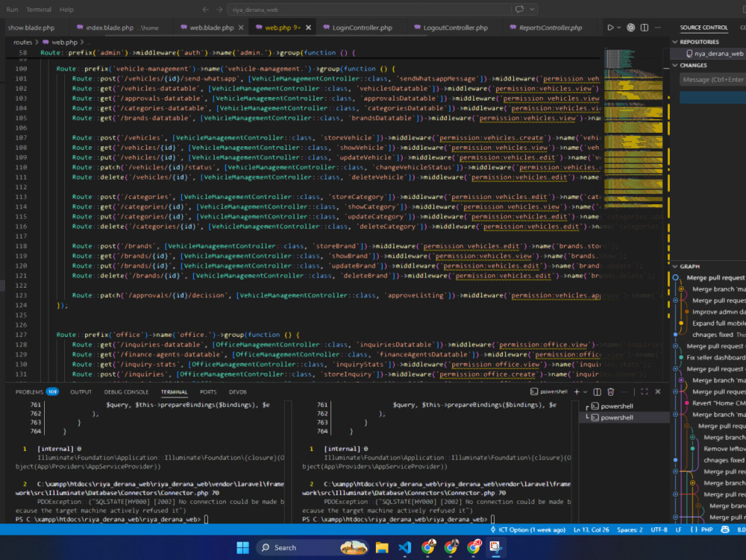The image size is (746, 560).
Task: Close the bottom panel with X
Action: coord(658,391)
